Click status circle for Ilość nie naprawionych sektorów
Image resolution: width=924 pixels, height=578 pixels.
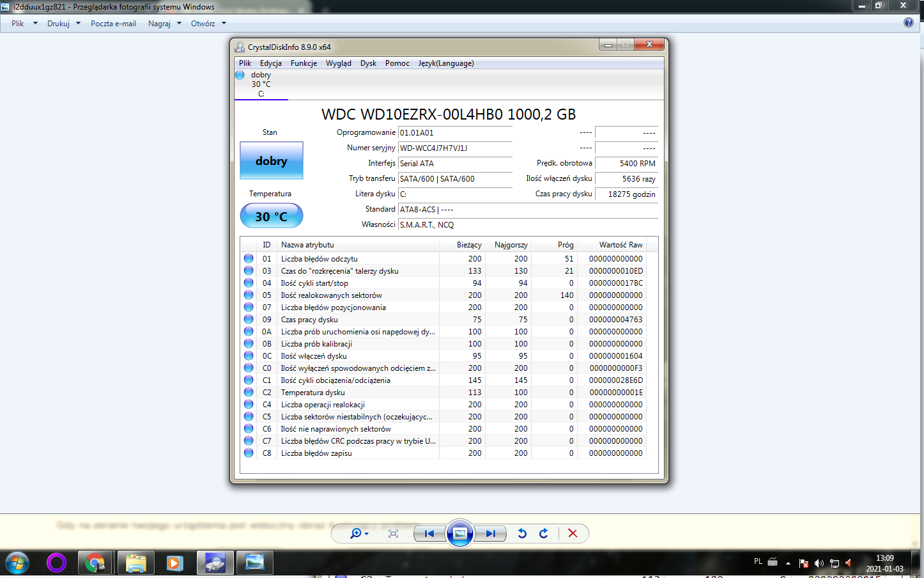click(x=249, y=428)
